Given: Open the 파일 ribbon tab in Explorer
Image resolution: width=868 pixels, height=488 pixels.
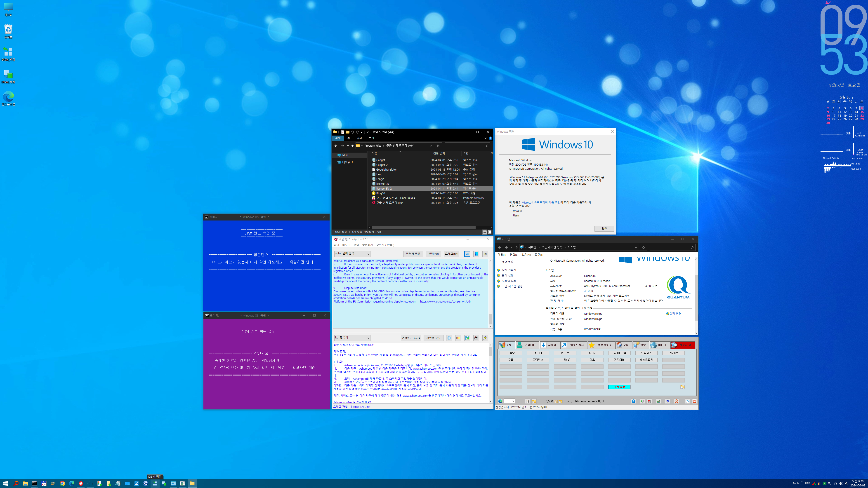Looking at the screenshot, I should 338,138.
